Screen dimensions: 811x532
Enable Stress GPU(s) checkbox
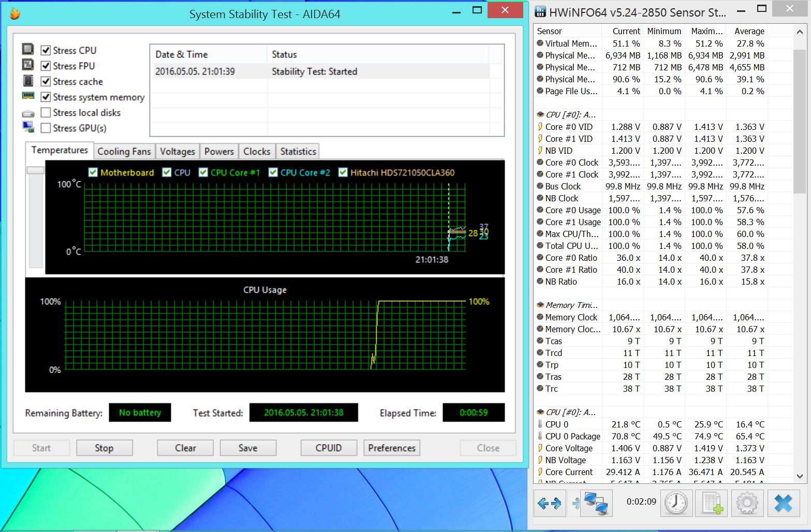tap(46, 128)
